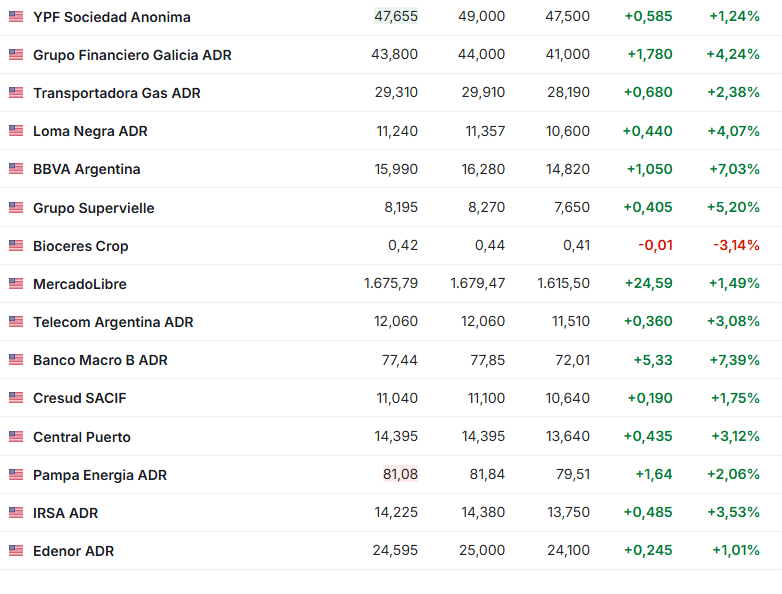Select Pampa Energia last price 81,08

(x=400, y=474)
